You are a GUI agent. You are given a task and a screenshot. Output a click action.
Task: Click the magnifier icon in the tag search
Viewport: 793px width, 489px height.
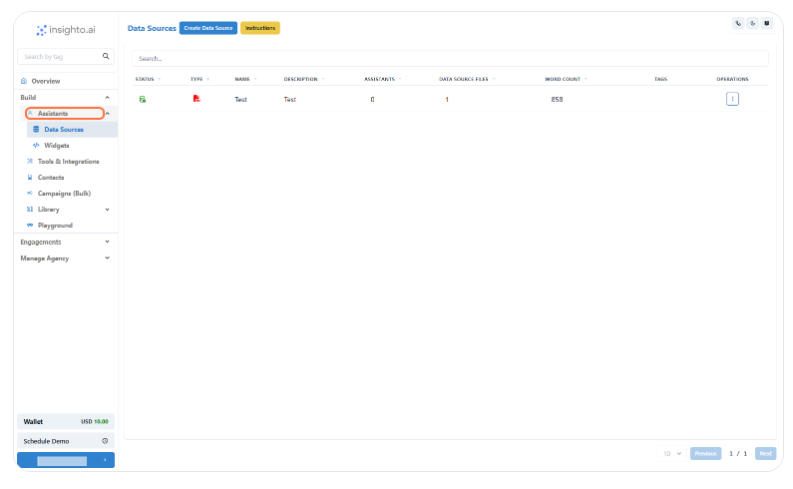(x=106, y=56)
